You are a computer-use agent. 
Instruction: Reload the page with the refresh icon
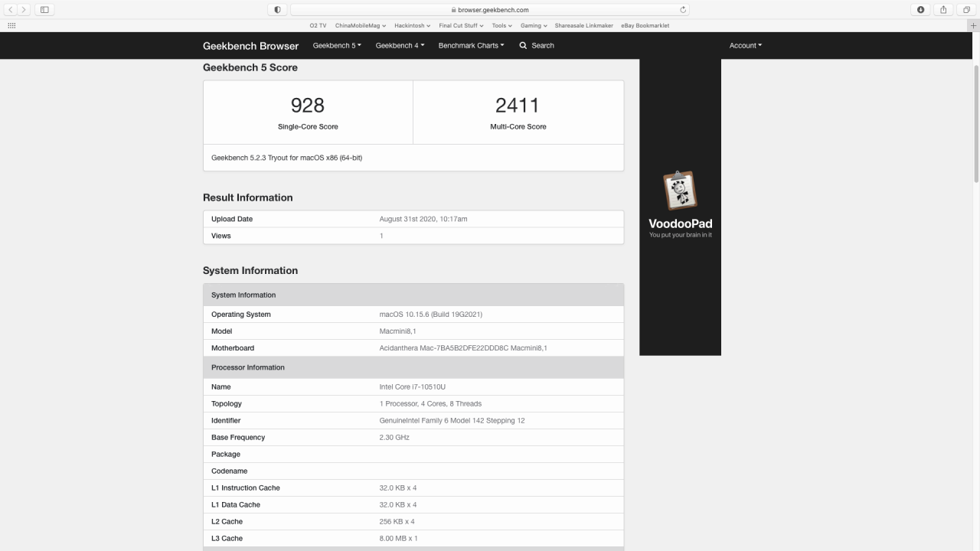point(683,10)
